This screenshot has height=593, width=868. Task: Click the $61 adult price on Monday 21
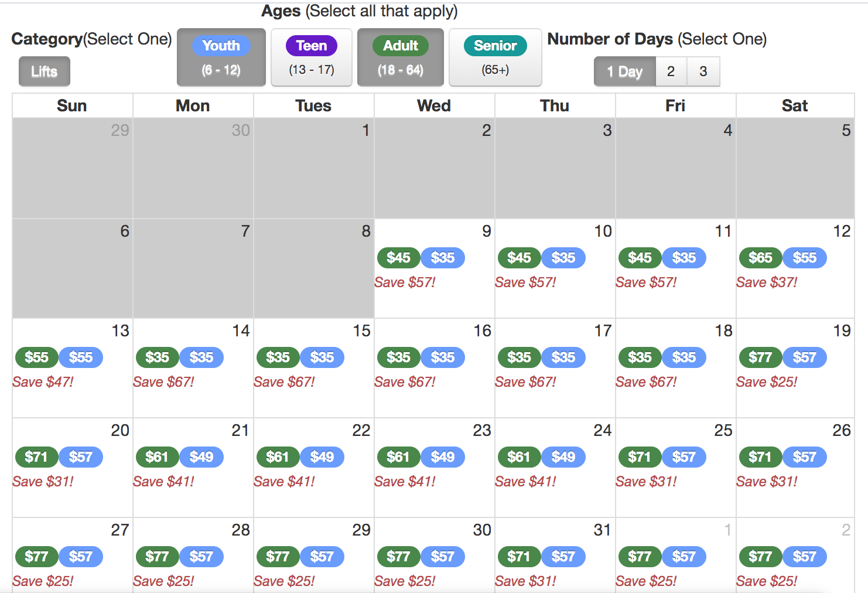pyautogui.click(x=157, y=457)
